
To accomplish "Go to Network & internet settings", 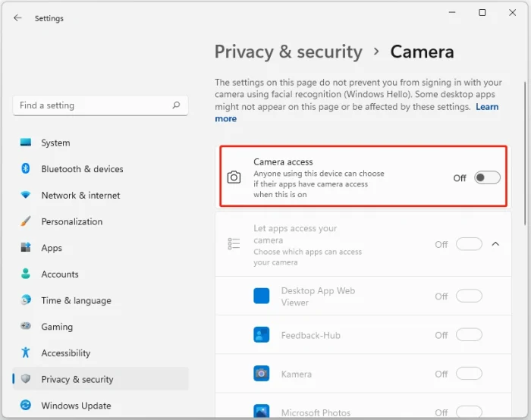I will coord(100,195).
